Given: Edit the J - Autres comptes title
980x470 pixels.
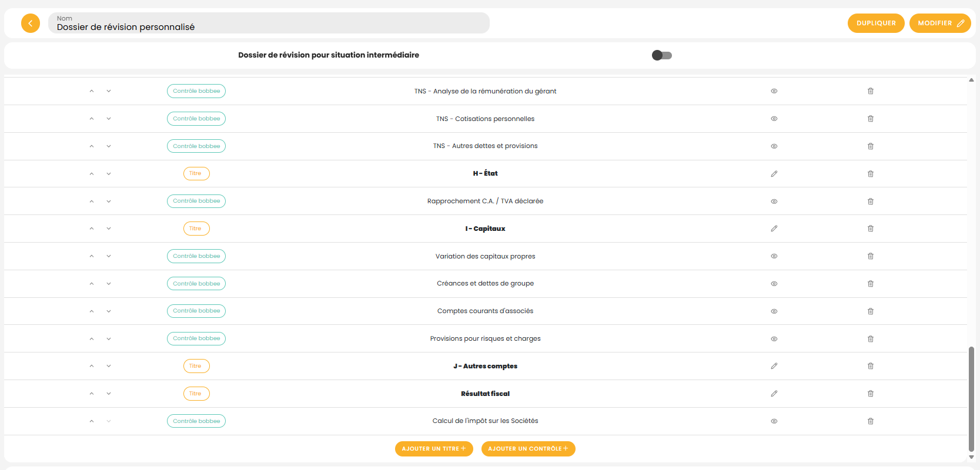Looking at the screenshot, I should pyautogui.click(x=774, y=366).
